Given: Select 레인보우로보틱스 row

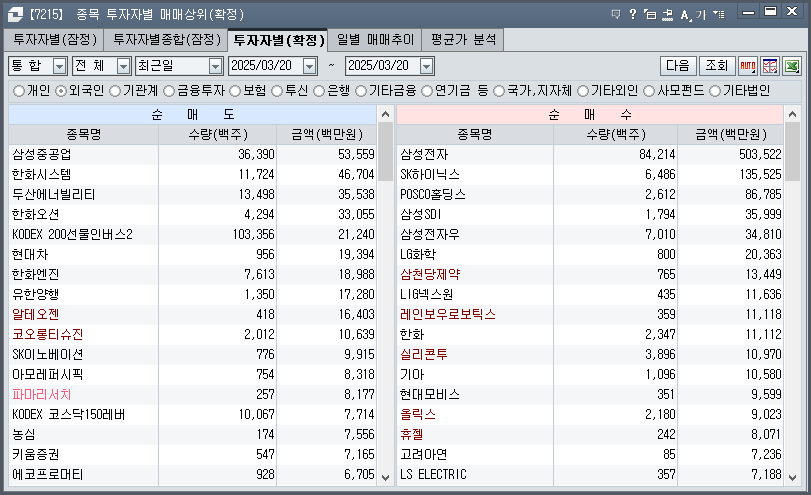Looking at the screenshot, I should click(590, 314).
